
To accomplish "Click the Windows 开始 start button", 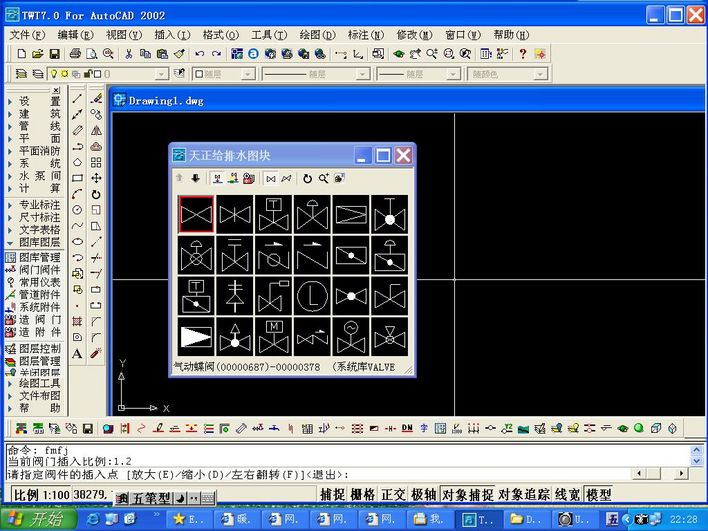I will coord(39,519).
